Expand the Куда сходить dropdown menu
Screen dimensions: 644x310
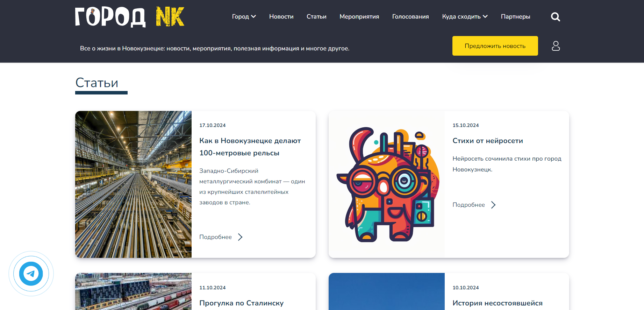[x=465, y=16]
